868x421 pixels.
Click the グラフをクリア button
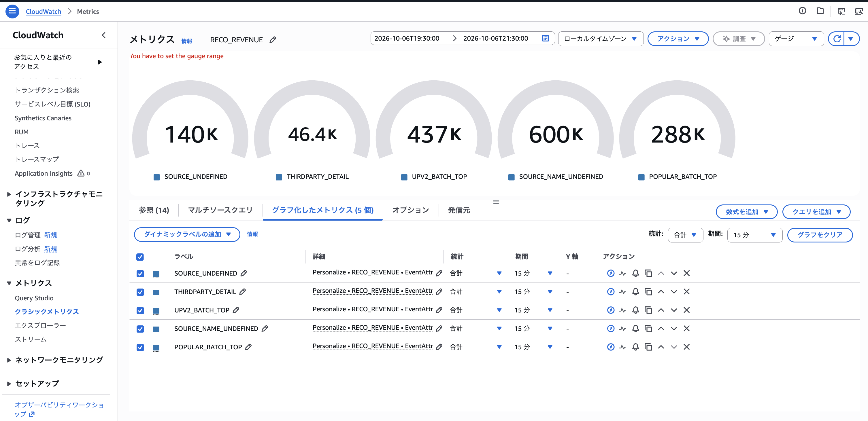[x=820, y=235]
